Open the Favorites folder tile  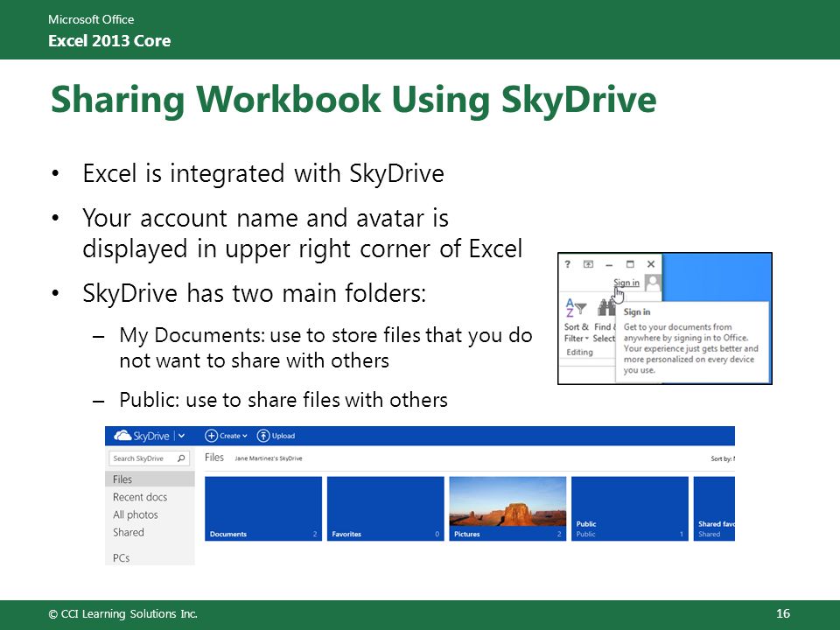pos(385,508)
